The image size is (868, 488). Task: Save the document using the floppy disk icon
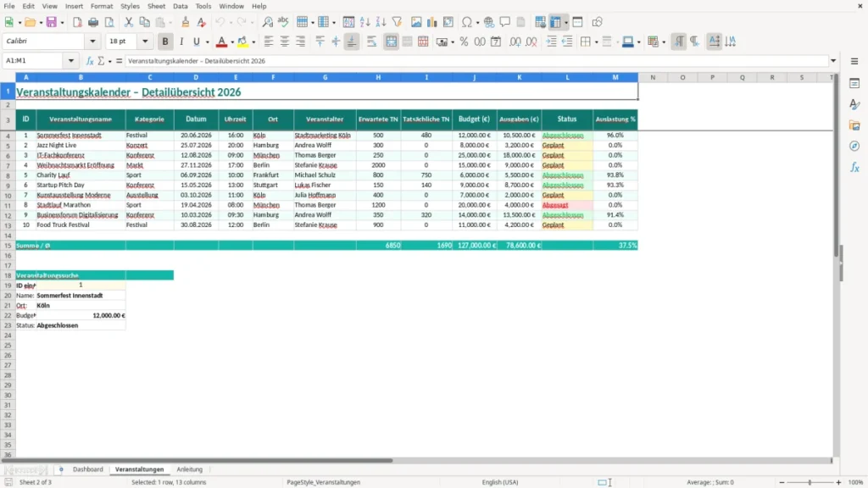point(51,22)
